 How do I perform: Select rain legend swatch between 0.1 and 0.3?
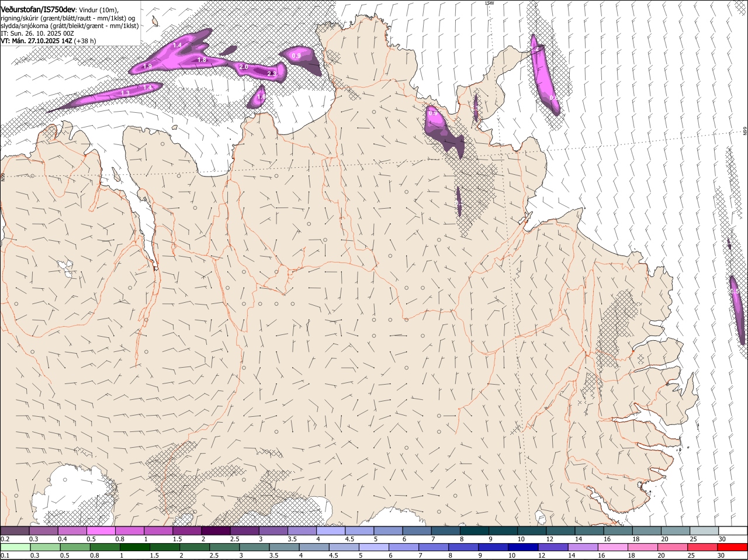[x=16, y=548]
